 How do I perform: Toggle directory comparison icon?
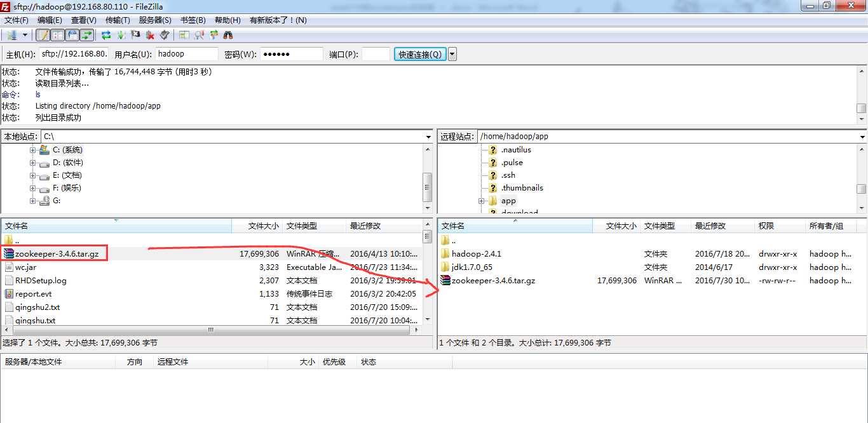pos(199,35)
